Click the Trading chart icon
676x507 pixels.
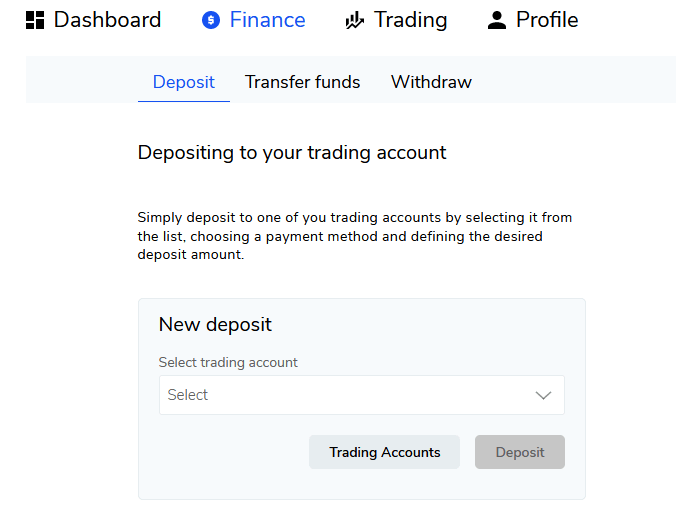[x=355, y=20]
